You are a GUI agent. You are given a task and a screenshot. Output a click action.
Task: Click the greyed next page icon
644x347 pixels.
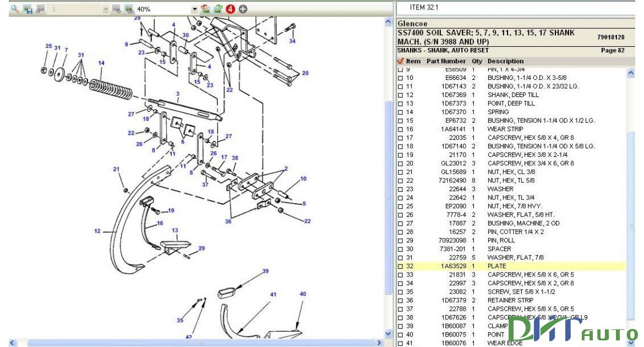(116, 9)
